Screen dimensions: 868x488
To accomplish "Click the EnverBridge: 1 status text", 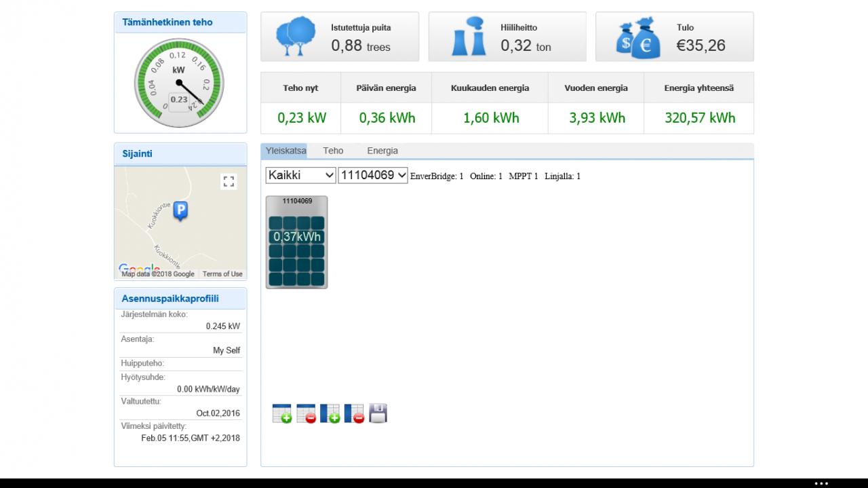I will [437, 176].
